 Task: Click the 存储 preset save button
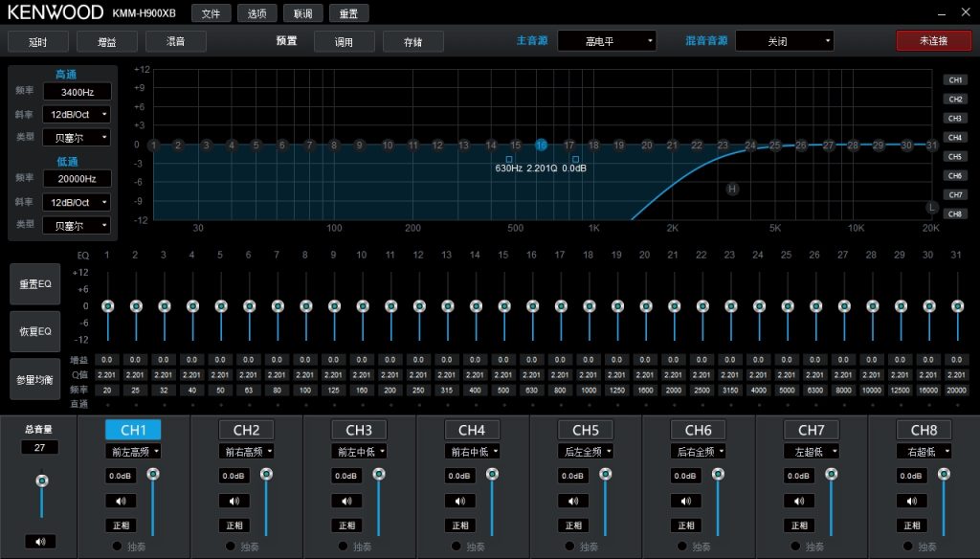(413, 42)
